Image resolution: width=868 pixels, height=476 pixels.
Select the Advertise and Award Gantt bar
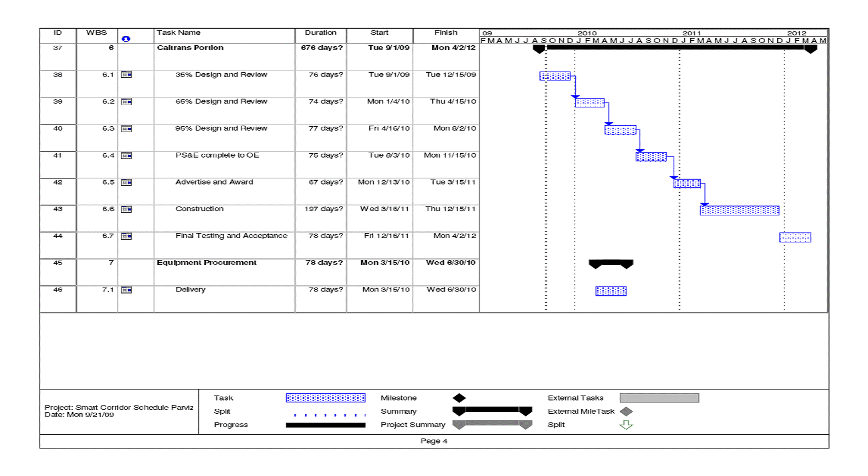687,183
